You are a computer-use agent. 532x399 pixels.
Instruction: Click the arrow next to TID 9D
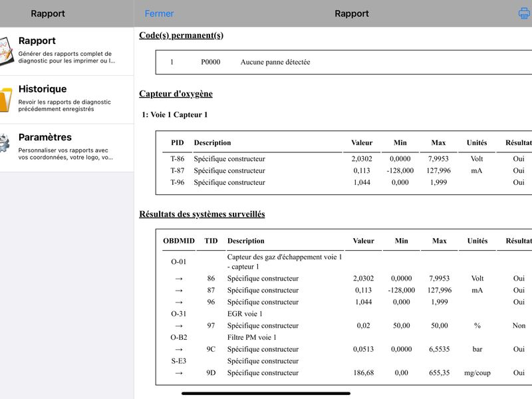pyautogui.click(x=179, y=373)
